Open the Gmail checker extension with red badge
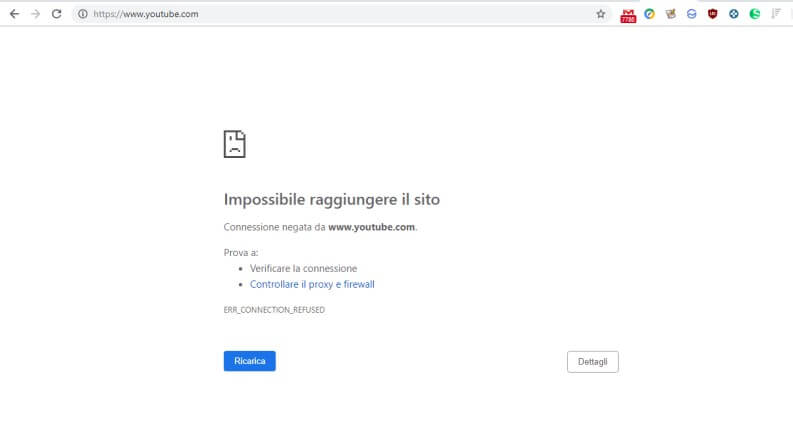Image resolution: width=793 pixels, height=447 pixels. point(628,16)
